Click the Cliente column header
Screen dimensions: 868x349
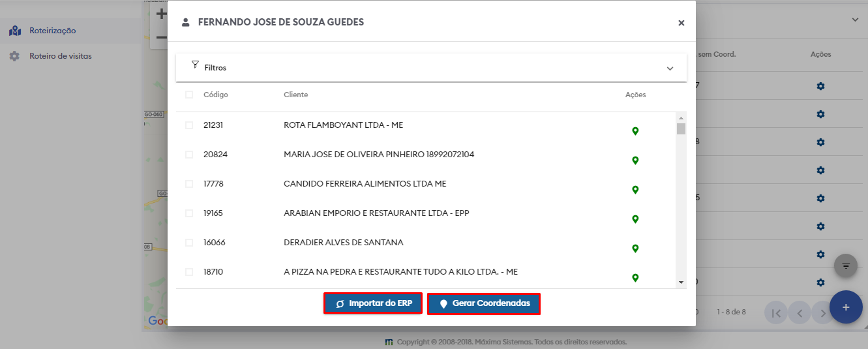(295, 95)
